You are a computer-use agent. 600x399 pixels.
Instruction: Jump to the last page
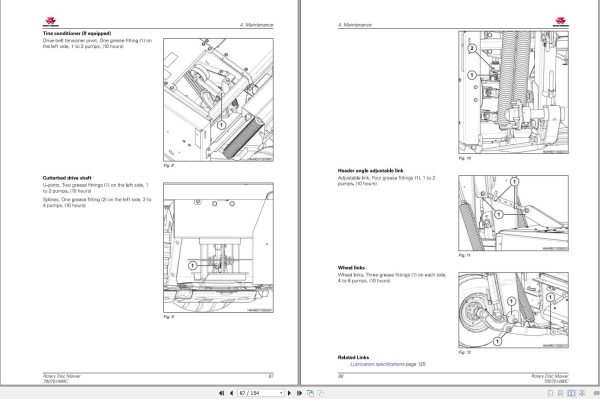pyautogui.click(x=299, y=393)
